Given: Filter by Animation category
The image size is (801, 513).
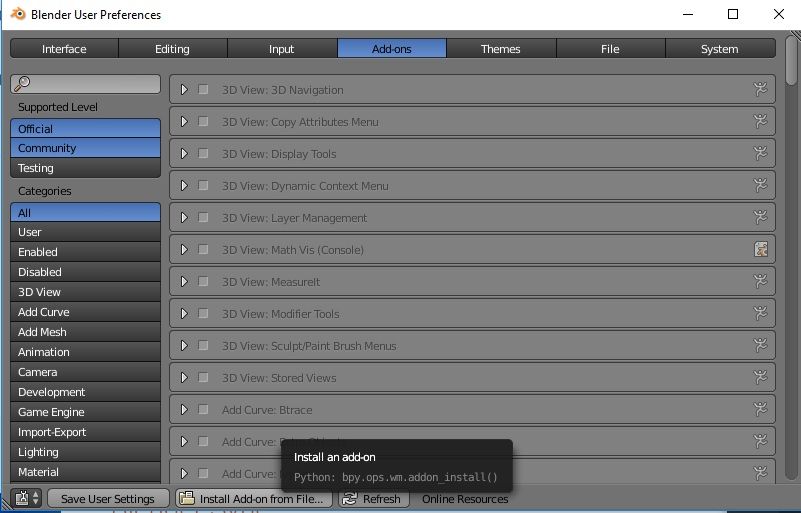Looking at the screenshot, I should point(85,352).
